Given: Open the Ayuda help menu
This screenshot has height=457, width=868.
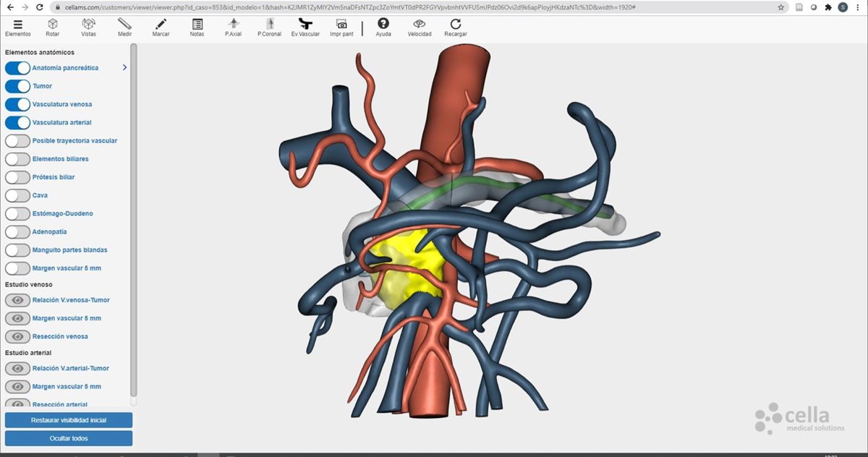Looking at the screenshot, I should coord(383,27).
